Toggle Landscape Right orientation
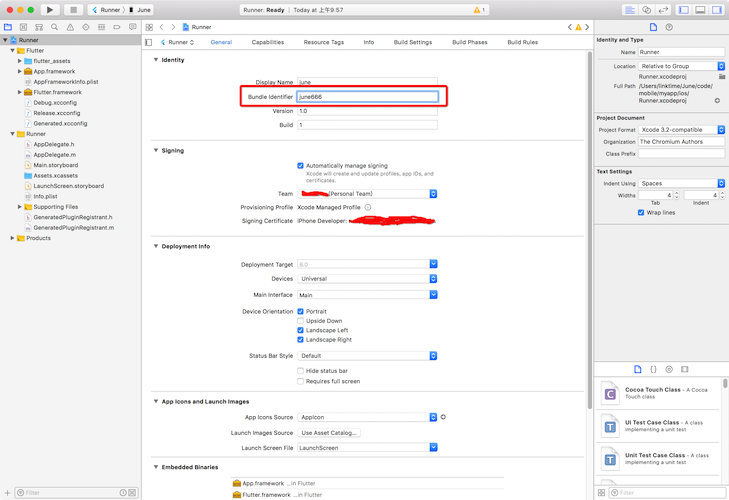Viewport: 729px width, 500px height. 300,340
